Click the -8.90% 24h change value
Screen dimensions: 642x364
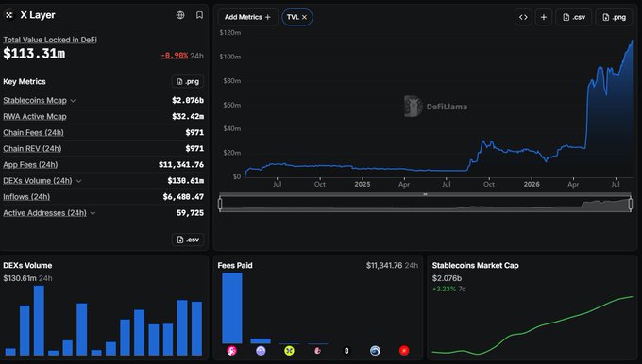click(175, 56)
